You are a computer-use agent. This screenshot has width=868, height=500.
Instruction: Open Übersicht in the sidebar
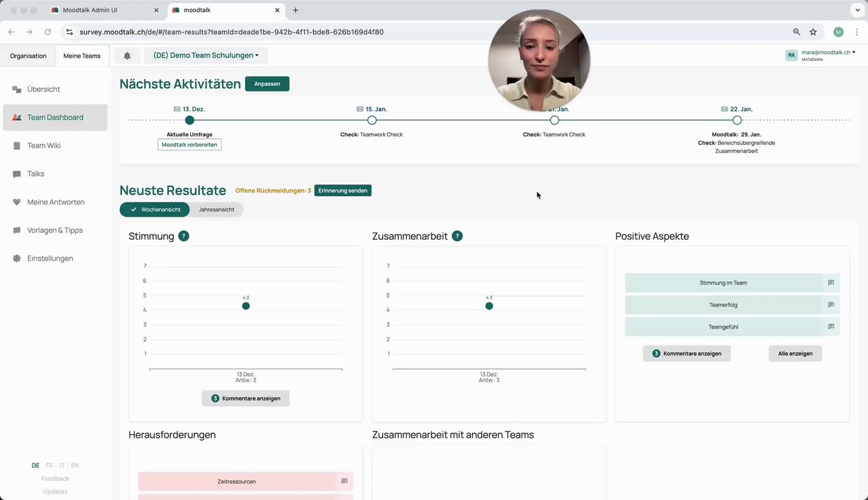click(x=55, y=89)
